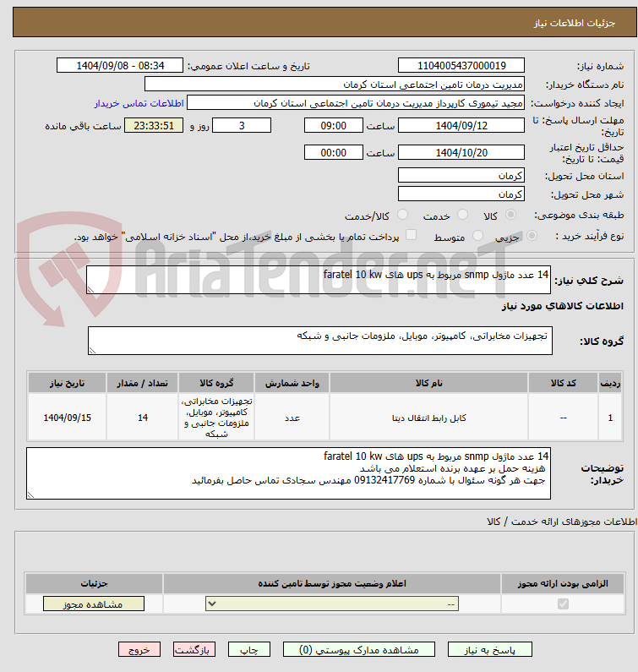Screen dimensions: 638x672
Task: Click the resize handle of گروه کالا box
Action: coord(93,351)
